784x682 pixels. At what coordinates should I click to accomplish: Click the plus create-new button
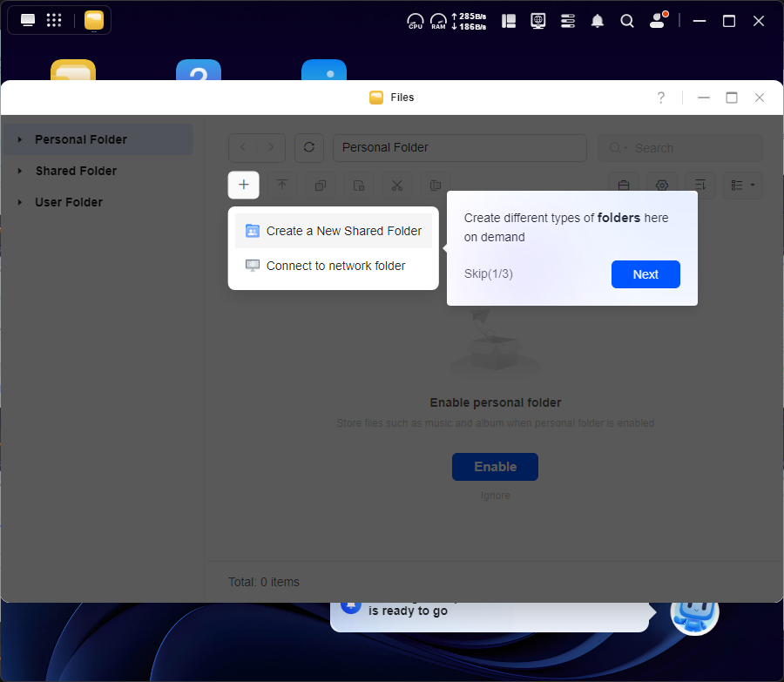click(x=244, y=185)
